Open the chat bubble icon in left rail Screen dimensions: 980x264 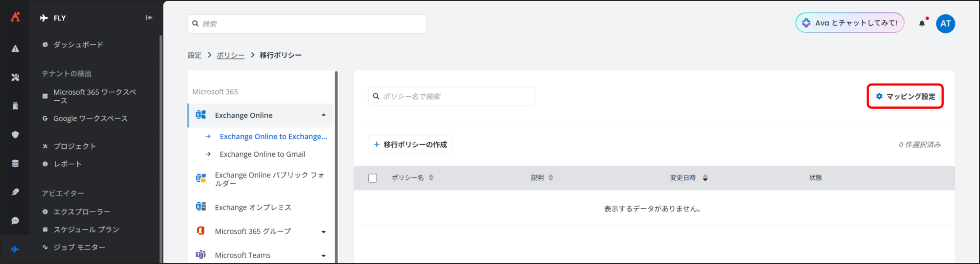[x=15, y=221]
